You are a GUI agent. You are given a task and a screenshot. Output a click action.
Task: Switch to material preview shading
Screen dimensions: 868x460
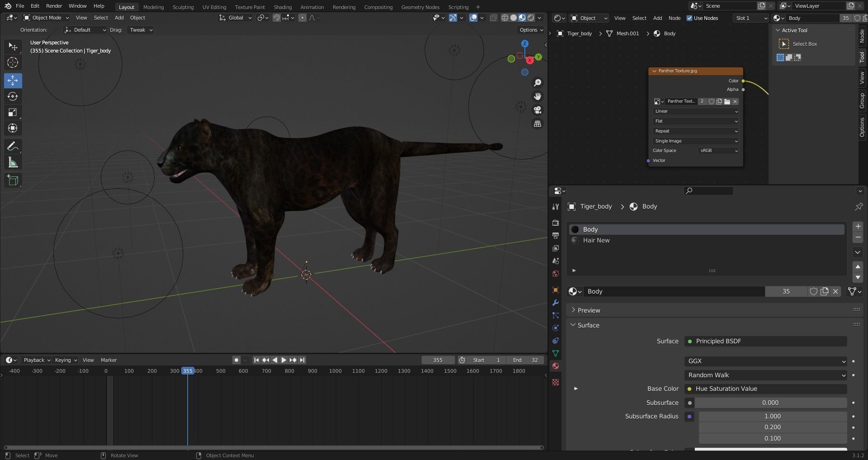click(x=522, y=18)
